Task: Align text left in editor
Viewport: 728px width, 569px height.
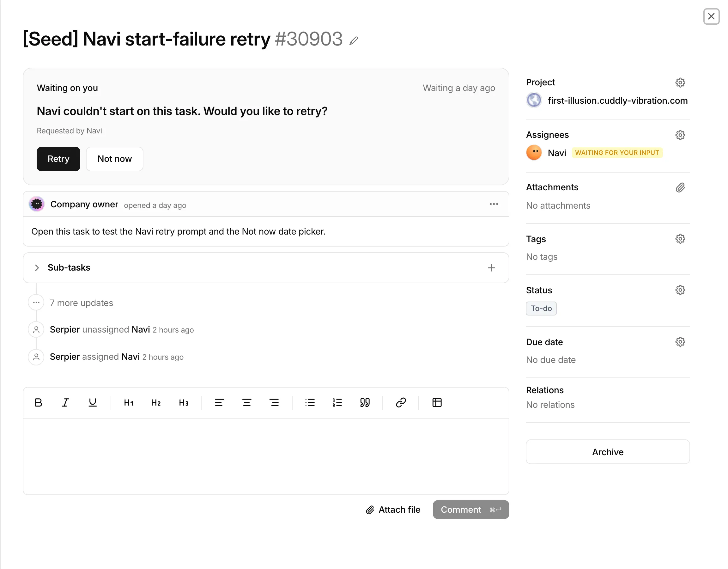Action: (219, 403)
